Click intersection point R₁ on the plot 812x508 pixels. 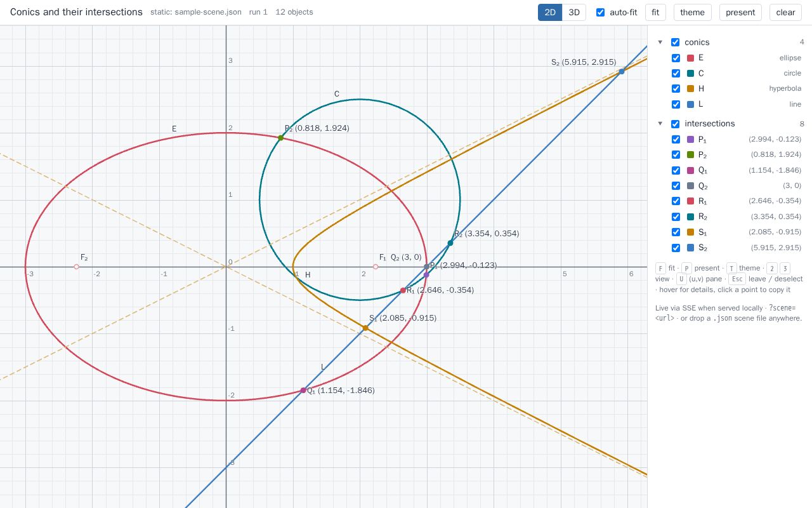(403, 290)
